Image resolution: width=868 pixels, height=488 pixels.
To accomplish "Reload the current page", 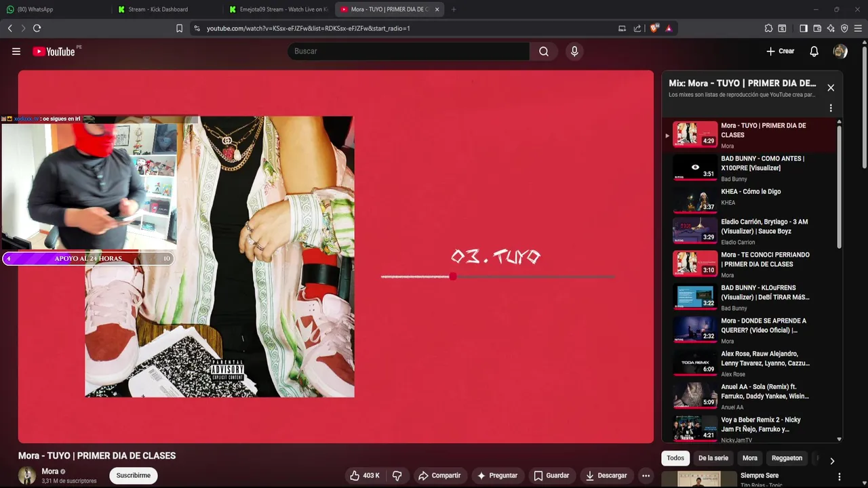I will click(37, 28).
